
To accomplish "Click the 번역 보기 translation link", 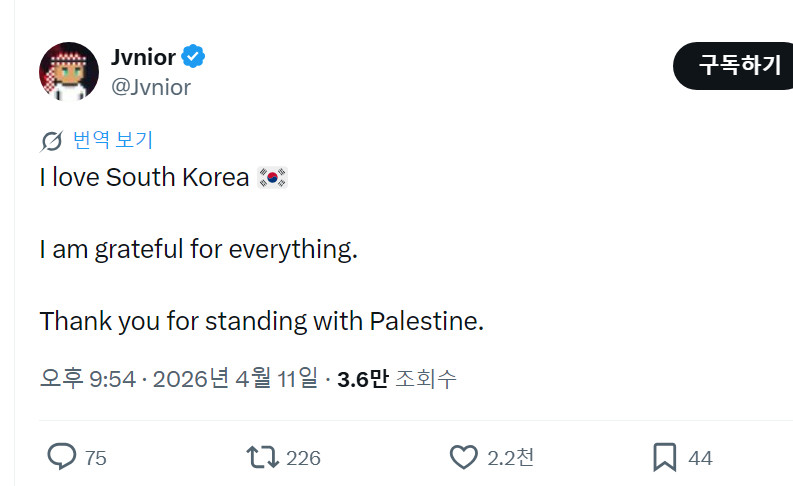I will pyautogui.click(x=113, y=141).
